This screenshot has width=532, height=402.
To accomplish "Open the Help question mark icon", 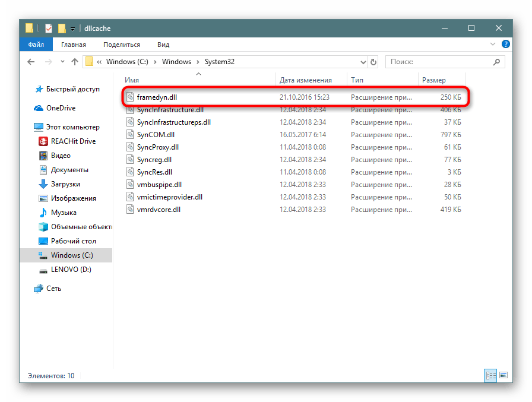I will pyautogui.click(x=505, y=45).
